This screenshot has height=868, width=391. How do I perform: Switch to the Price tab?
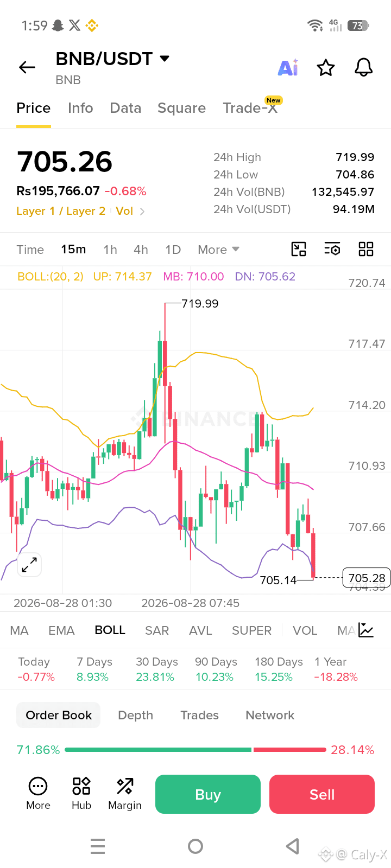pyautogui.click(x=34, y=108)
